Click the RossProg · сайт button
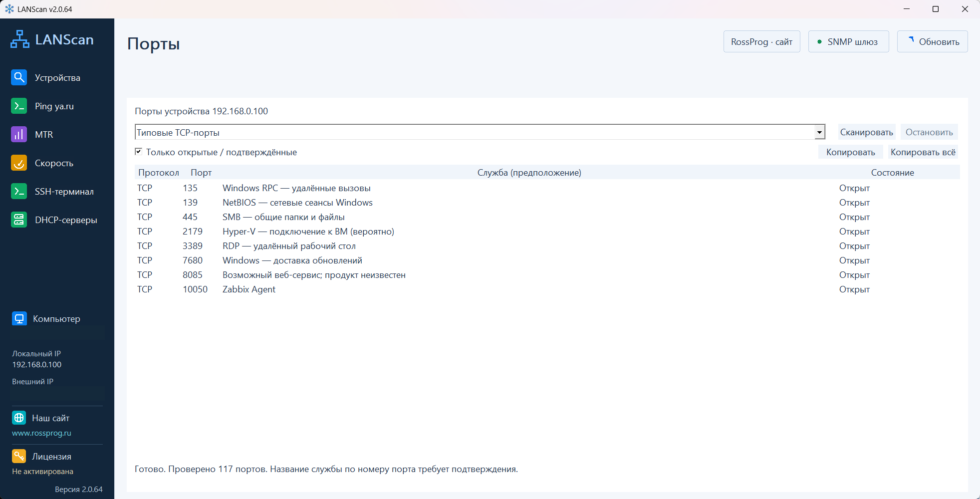Viewport: 980px width, 499px height. (762, 41)
